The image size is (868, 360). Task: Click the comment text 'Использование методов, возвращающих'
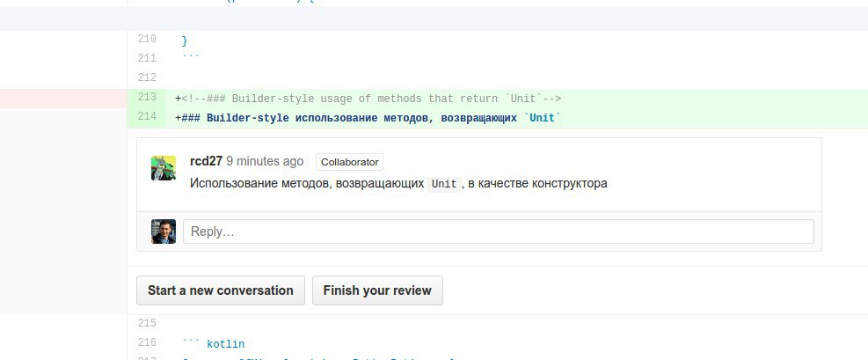(x=307, y=183)
